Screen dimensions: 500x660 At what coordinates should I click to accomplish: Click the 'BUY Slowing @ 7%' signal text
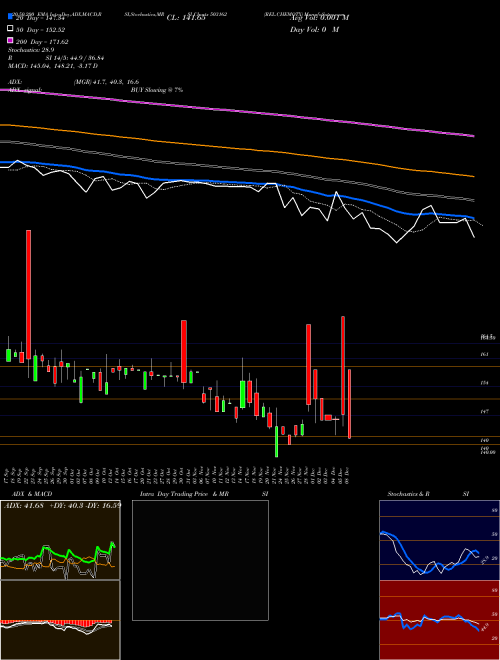(157, 90)
